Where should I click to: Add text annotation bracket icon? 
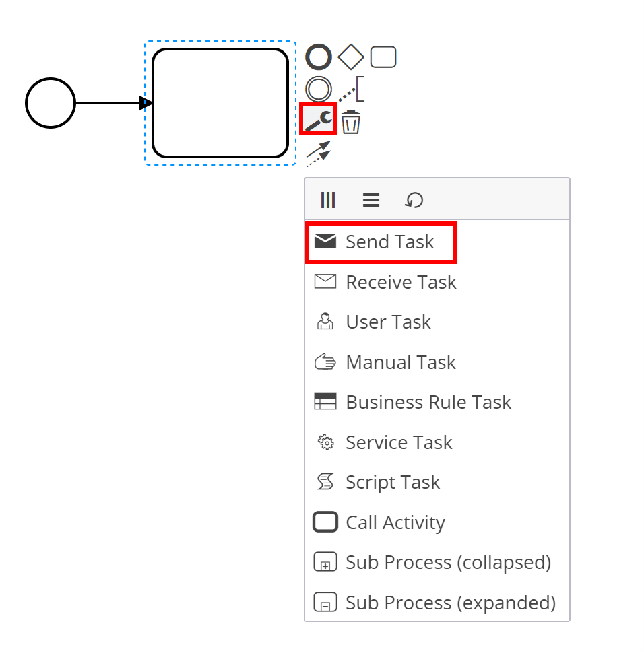pos(352,89)
